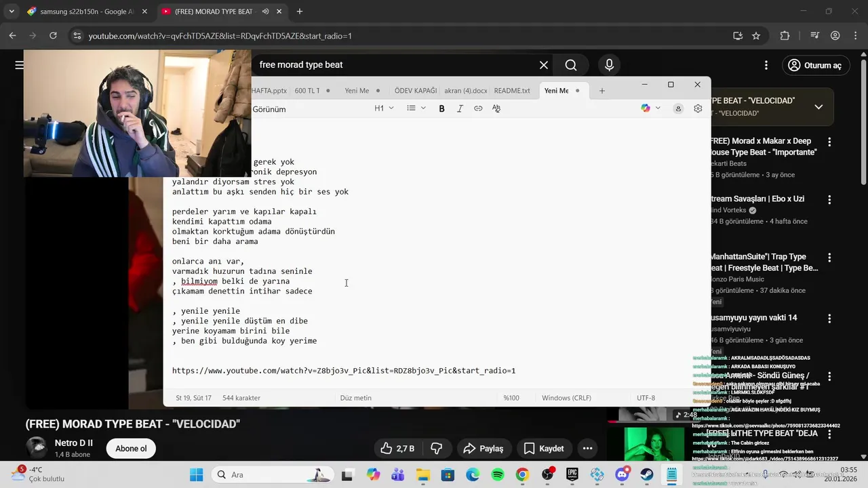Open File Explorer from taskbar
This screenshot has height=488, width=868.
click(422, 474)
